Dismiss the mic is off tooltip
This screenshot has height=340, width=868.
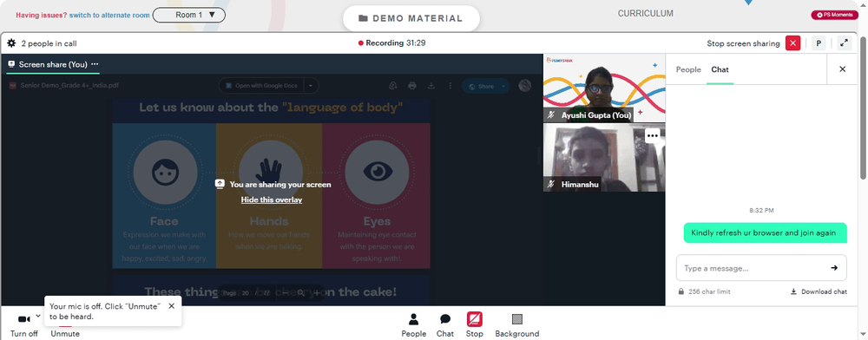point(171,305)
